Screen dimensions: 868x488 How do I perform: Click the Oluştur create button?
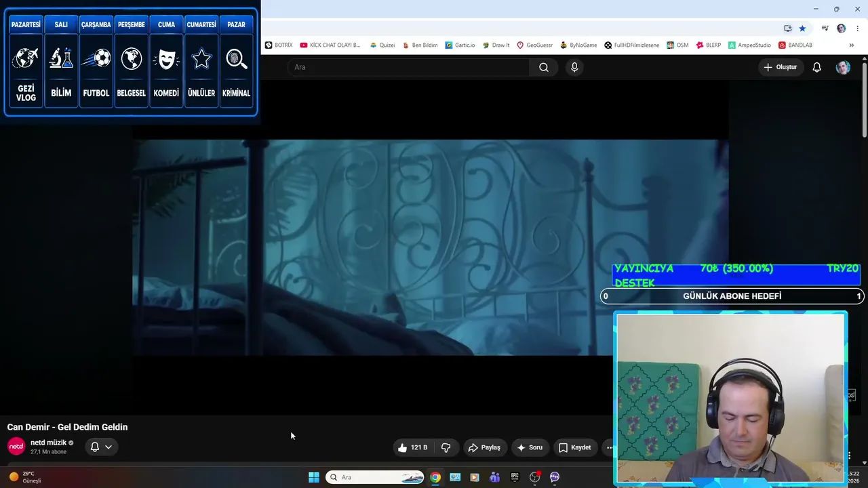[781, 67]
